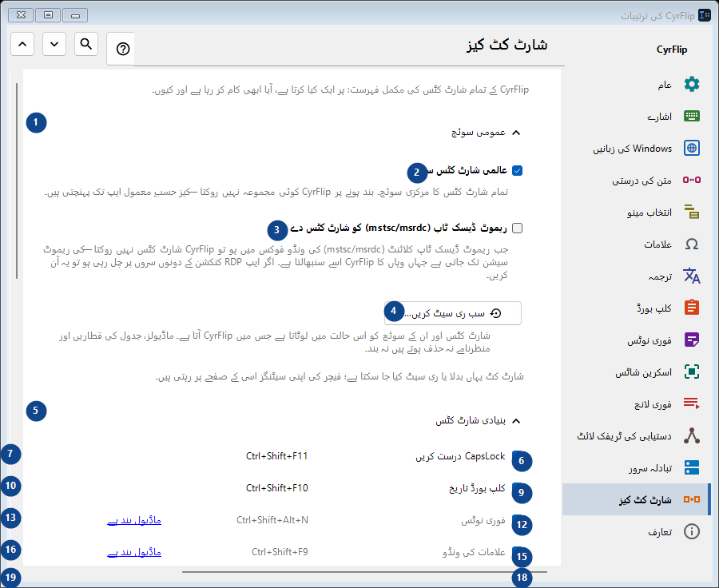719x588 pixels.
Task: Go to the متن کی درستی icon
Action: (692, 180)
